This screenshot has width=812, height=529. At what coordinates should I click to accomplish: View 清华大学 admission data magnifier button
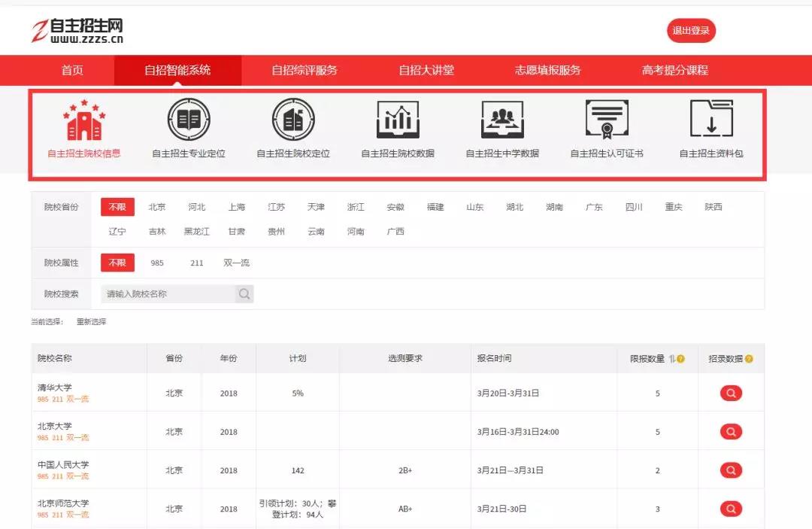(x=731, y=393)
